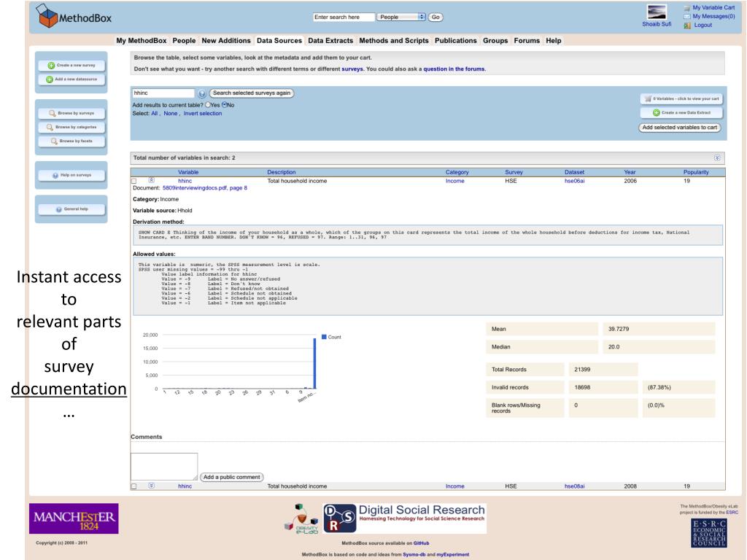
Task: Collapse the 2006 hhinc row details
Action: (x=151, y=180)
